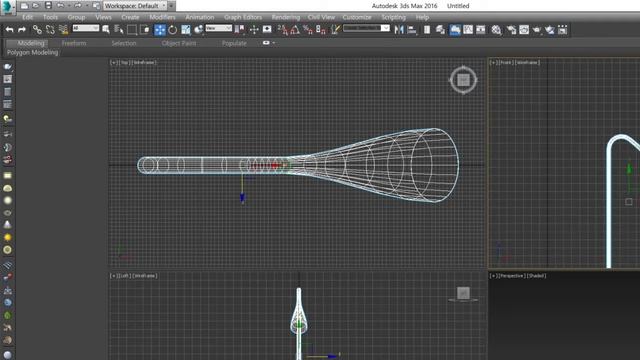640x360 pixels.
Task: Toggle the Scene Explorer
Action: pyautogui.click(x=427, y=29)
